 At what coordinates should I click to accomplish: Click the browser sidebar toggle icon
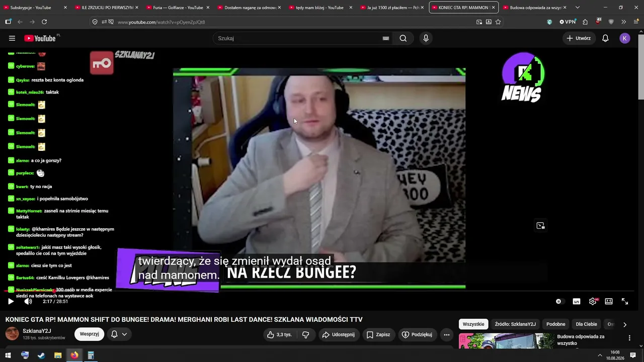point(8,22)
